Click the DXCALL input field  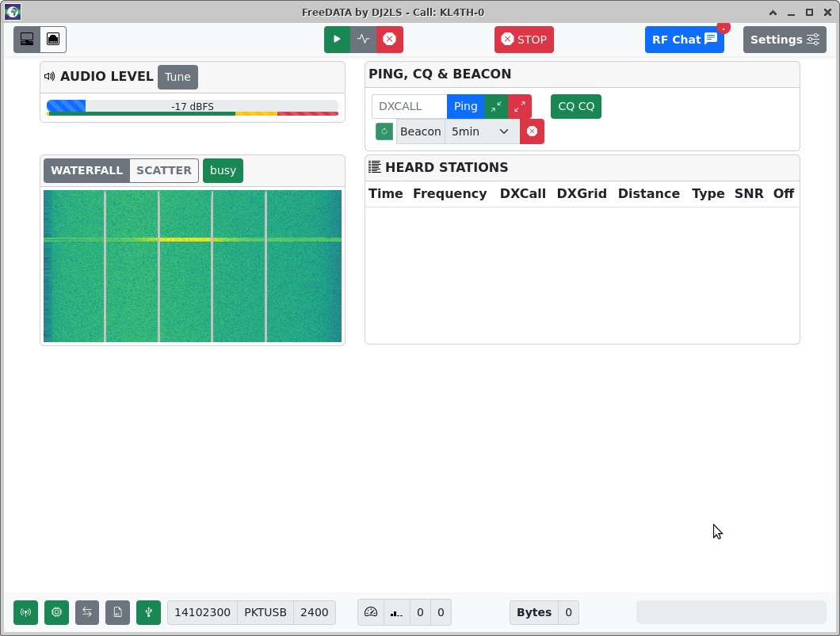click(410, 107)
